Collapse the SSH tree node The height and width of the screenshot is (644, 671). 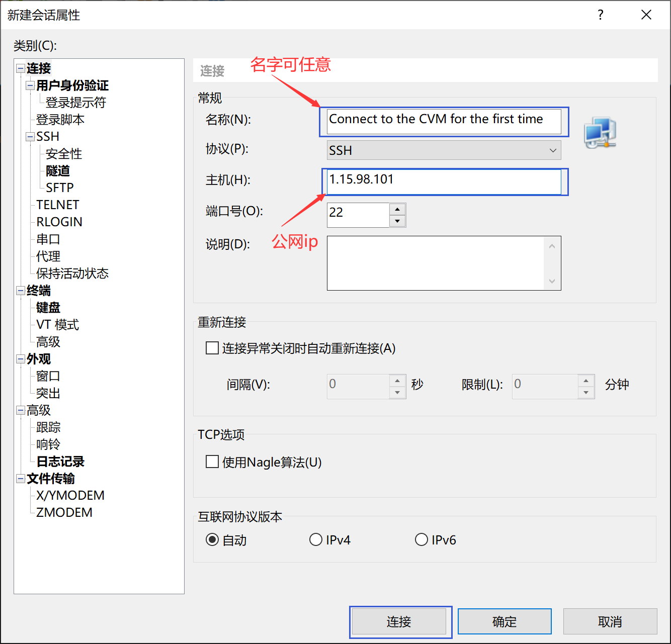tap(30, 136)
